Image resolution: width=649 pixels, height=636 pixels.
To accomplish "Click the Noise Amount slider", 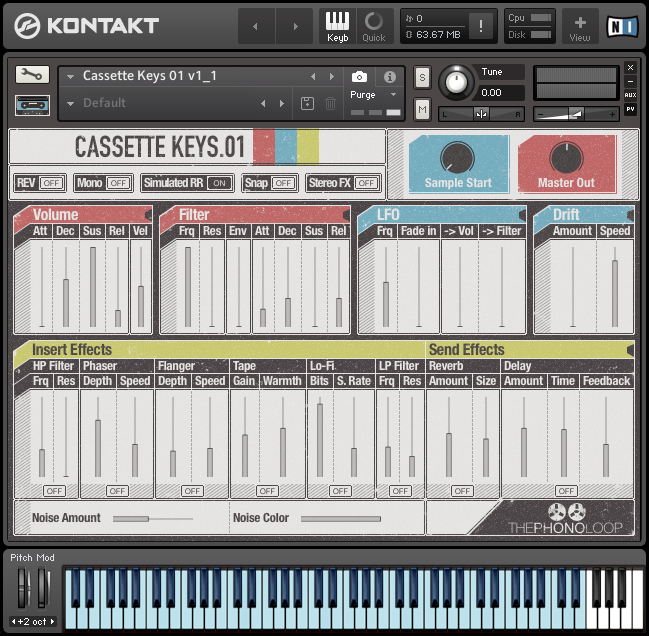I will pos(152,518).
